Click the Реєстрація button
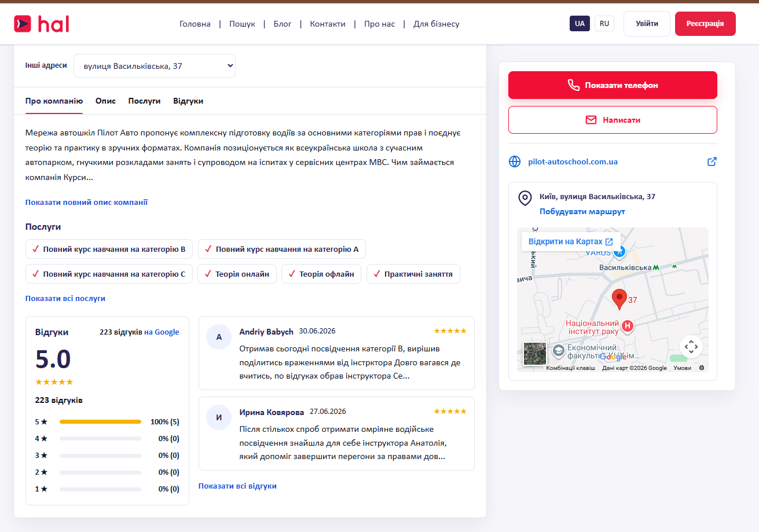 [705, 24]
